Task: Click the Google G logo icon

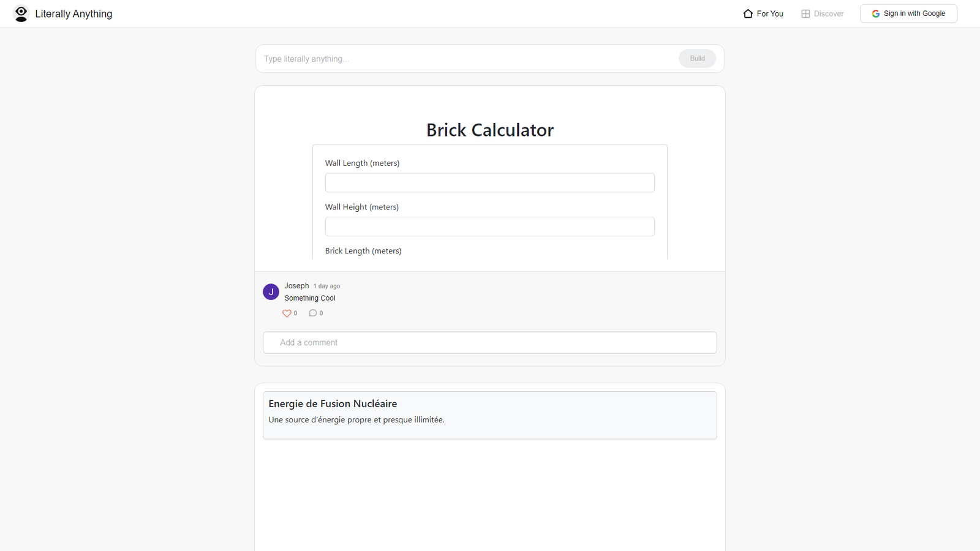Action: (x=876, y=13)
